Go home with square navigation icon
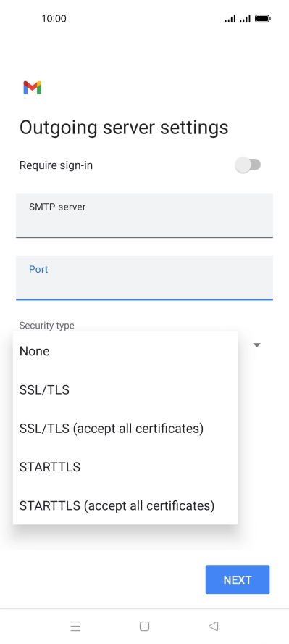The height and width of the screenshot is (644, 289). tap(144, 626)
